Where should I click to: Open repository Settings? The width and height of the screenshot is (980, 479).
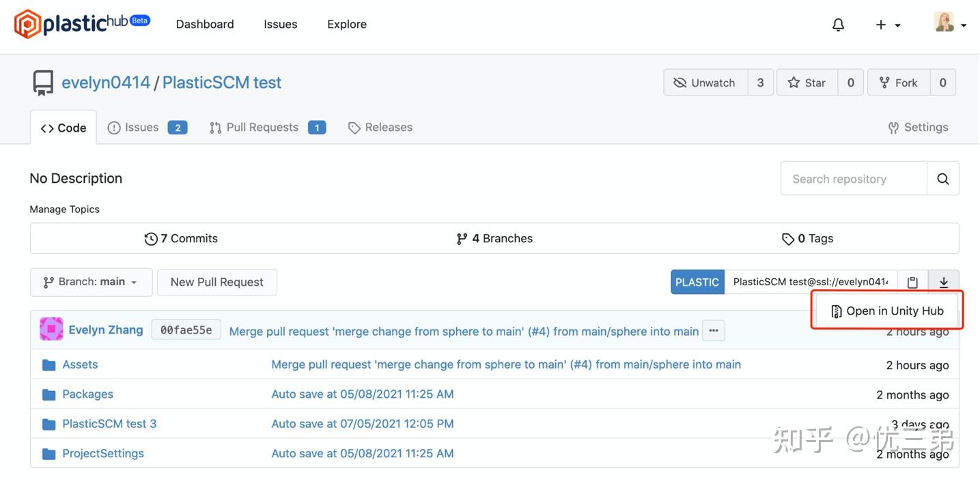coord(918,128)
